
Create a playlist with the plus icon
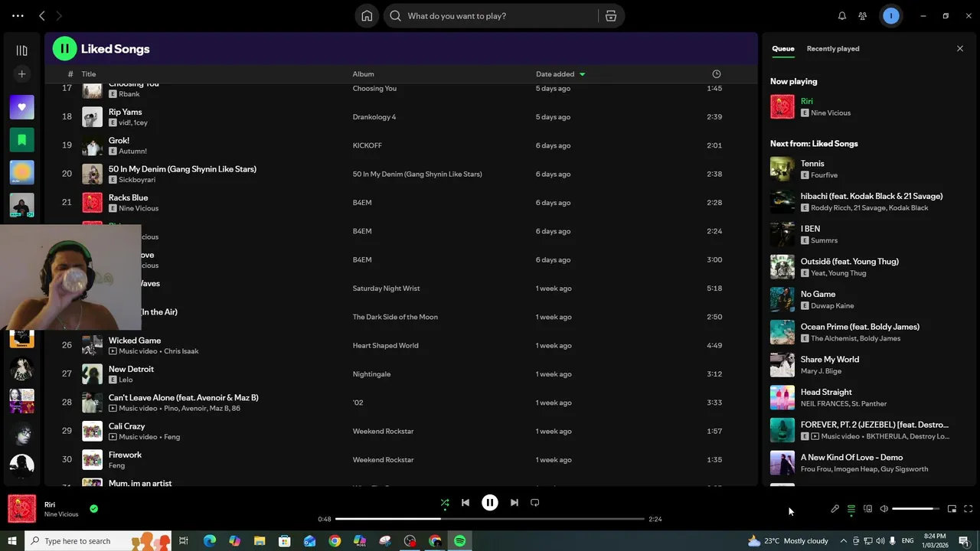(21, 74)
